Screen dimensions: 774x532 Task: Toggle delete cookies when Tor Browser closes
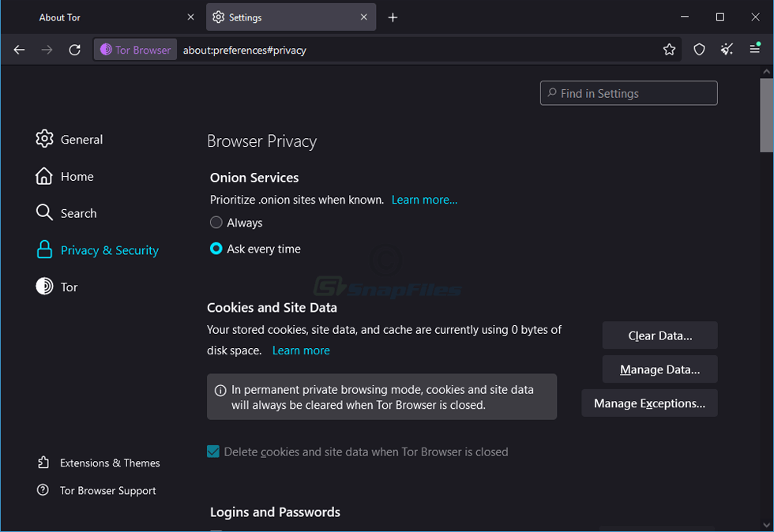(213, 451)
